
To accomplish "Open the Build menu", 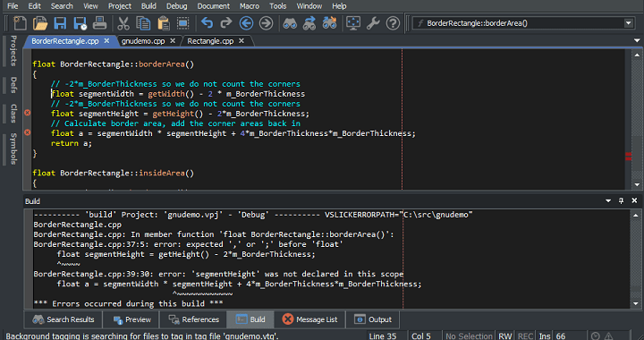I will pos(148,6).
